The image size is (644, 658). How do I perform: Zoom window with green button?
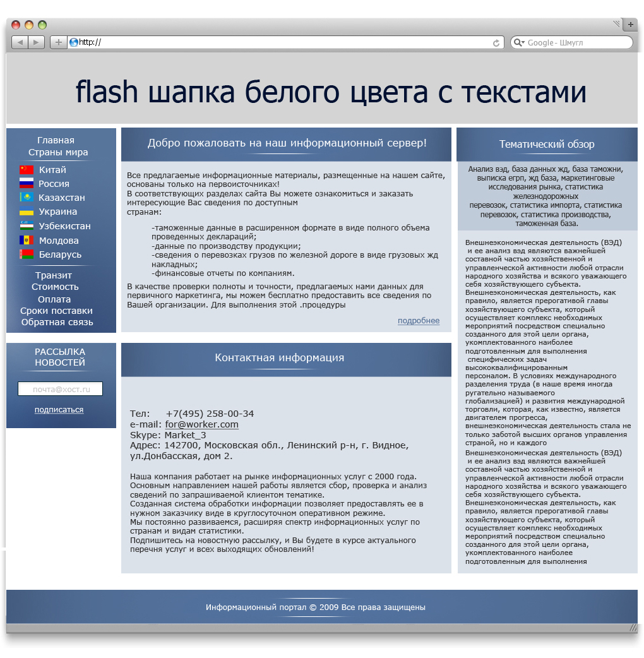(x=42, y=25)
